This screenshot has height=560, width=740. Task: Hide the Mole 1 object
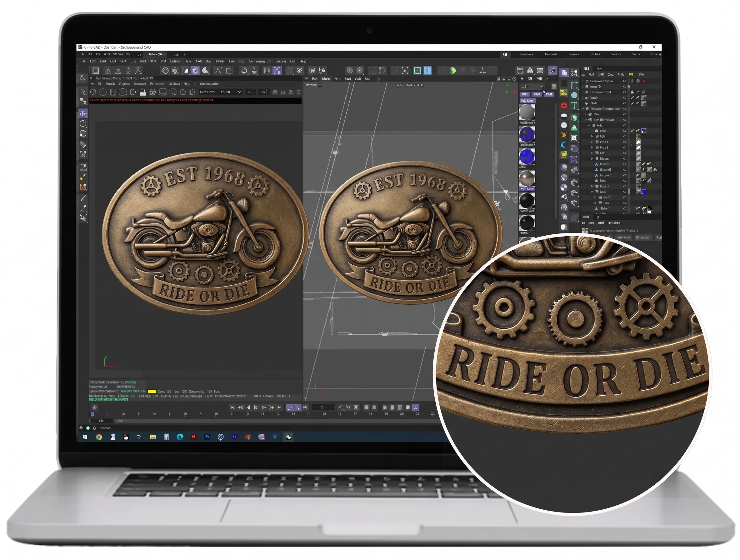click(625, 164)
